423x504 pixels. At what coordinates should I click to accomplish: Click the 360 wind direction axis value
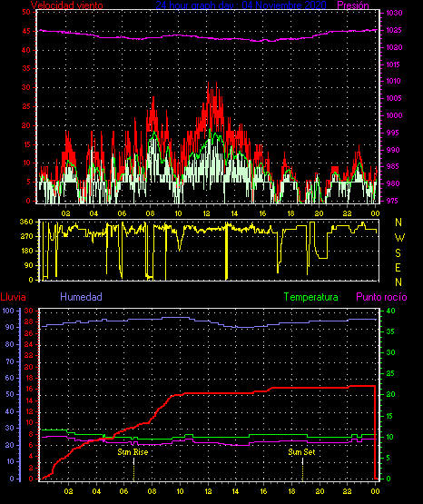click(26, 222)
